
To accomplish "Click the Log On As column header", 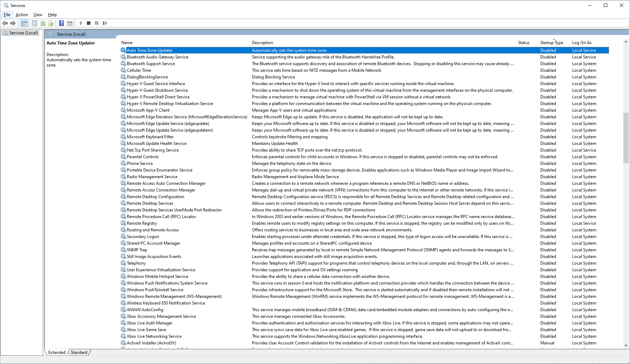I will tap(582, 43).
